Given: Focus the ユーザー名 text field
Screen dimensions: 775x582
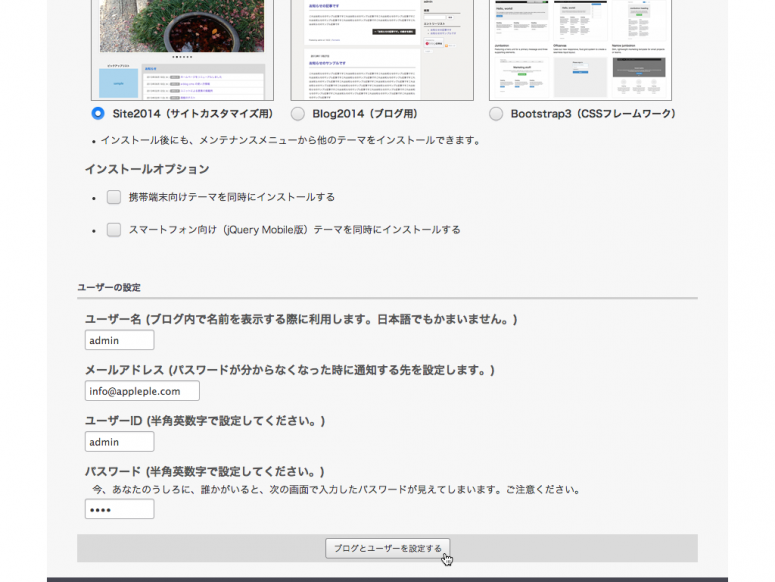Looking at the screenshot, I should 119,341.
